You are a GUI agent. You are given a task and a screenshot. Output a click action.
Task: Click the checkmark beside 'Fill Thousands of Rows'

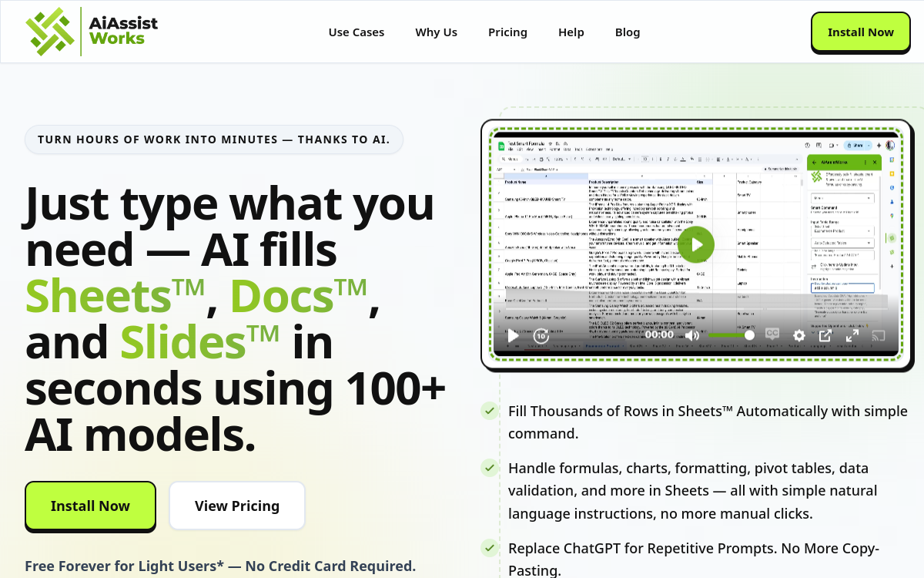coord(490,410)
